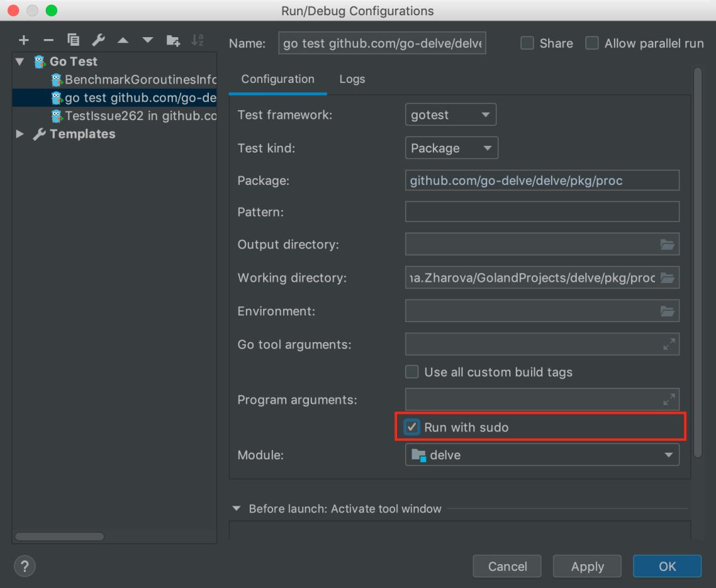Expand the Templates tree node
Viewport: 716px width, 588px height.
[x=20, y=134]
